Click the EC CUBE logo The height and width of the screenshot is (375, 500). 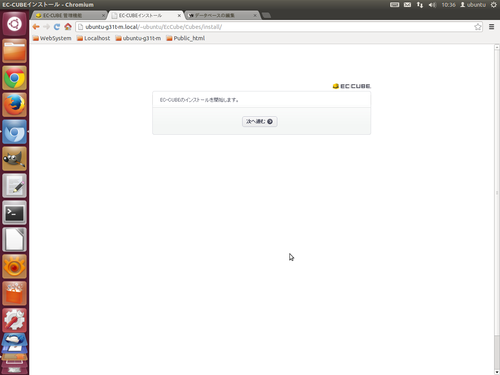click(352, 86)
